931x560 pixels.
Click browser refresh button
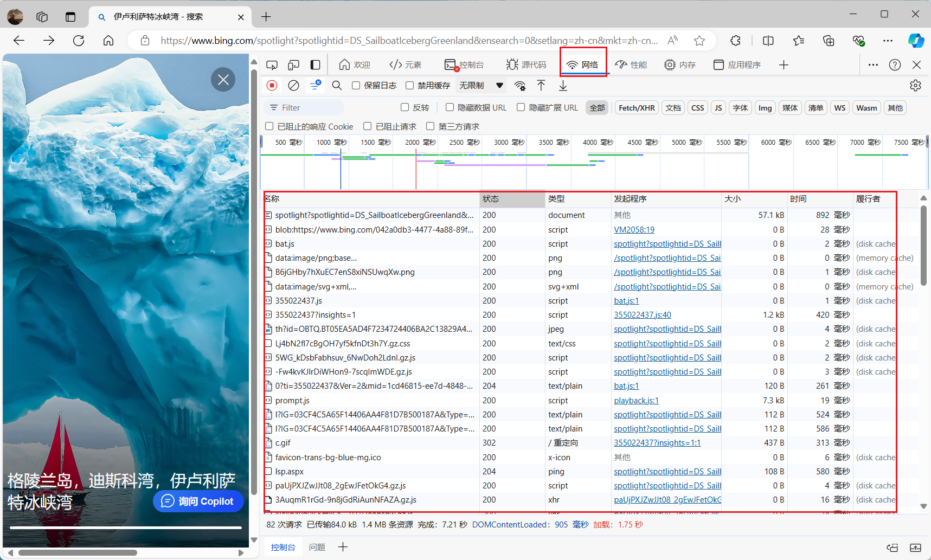79,41
